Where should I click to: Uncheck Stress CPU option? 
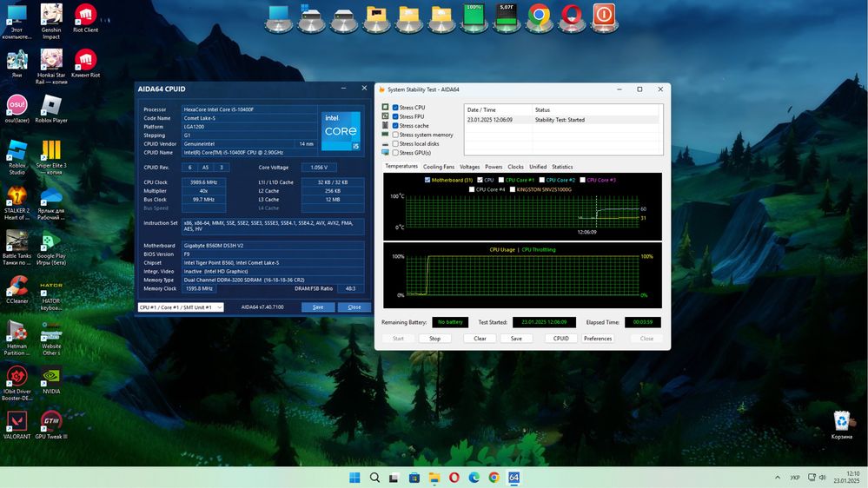(x=395, y=108)
